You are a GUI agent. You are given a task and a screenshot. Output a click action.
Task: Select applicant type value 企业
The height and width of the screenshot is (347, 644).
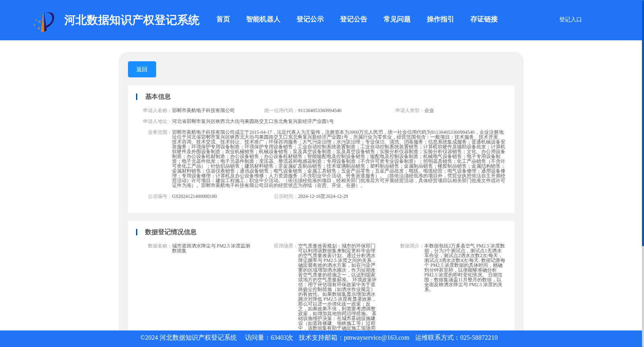pos(429,110)
